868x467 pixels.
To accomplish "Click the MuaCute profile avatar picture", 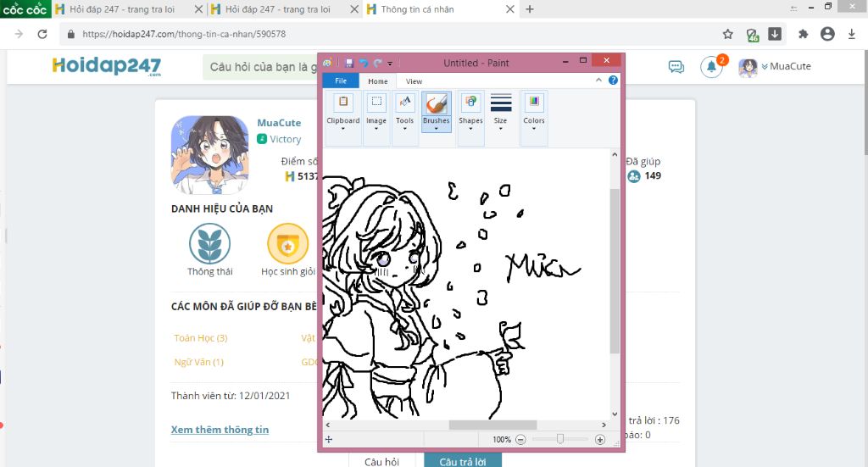I will click(210, 155).
